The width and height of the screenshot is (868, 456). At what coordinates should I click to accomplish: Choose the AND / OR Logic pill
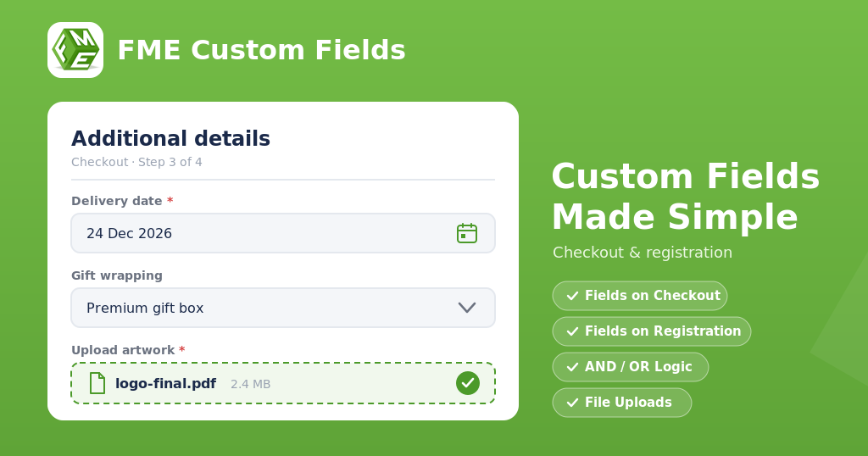pos(631,367)
